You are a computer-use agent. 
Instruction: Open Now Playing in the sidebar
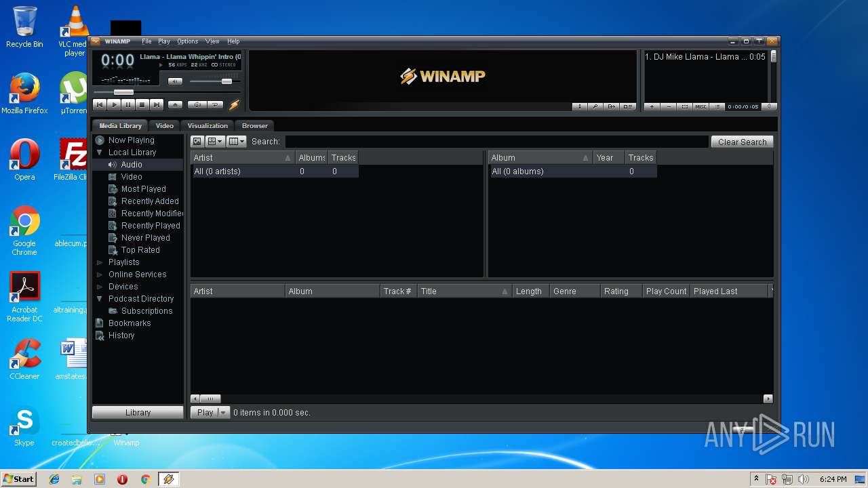point(132,140)
